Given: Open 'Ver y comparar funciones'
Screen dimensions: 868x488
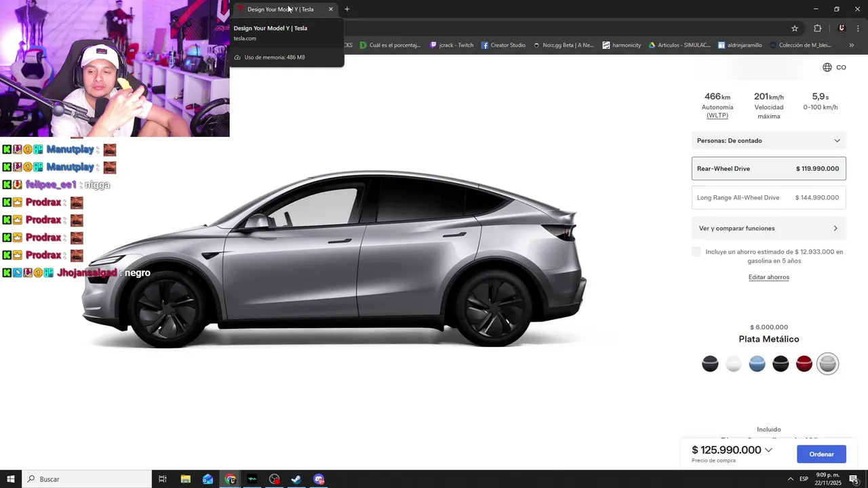Looking at the screenshot, I should point(769,228).
